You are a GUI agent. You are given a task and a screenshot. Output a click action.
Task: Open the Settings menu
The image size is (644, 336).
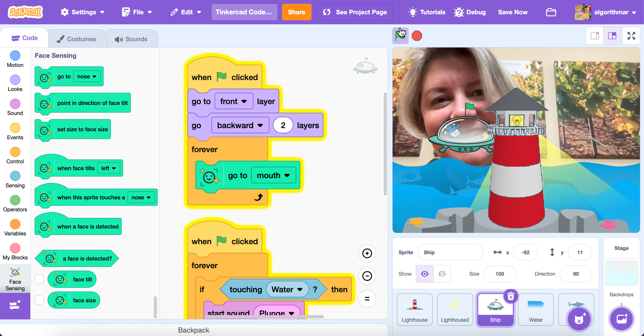pyautogui.click(x=82, y=12)
